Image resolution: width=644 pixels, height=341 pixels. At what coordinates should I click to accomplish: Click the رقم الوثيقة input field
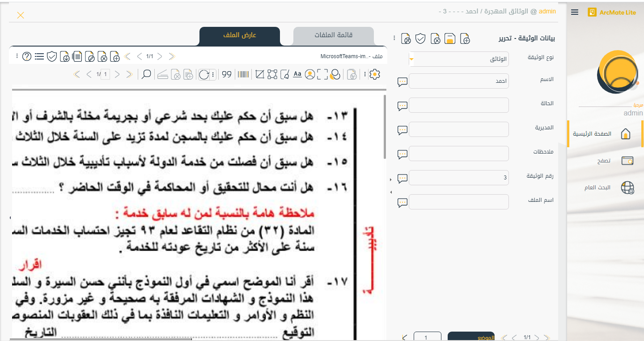pos(459,178)
